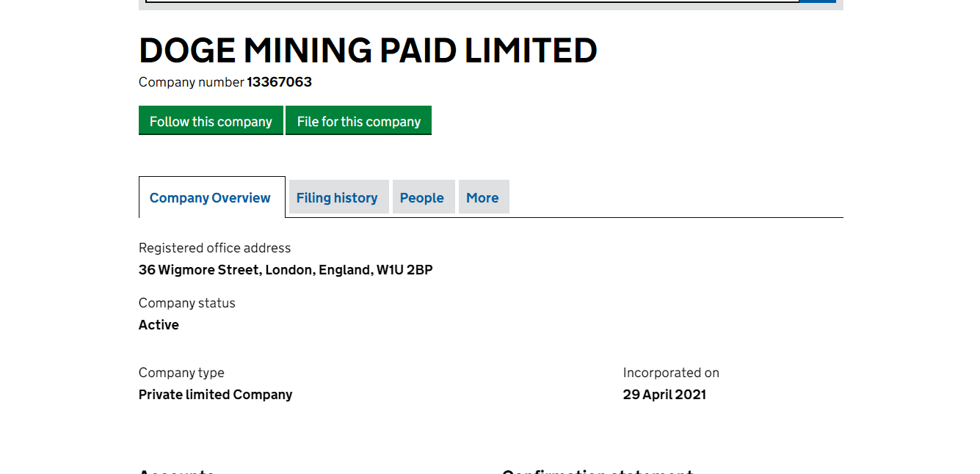
Task: Click the partially visible Confirmation statement heading
Action: pos(597,471)
